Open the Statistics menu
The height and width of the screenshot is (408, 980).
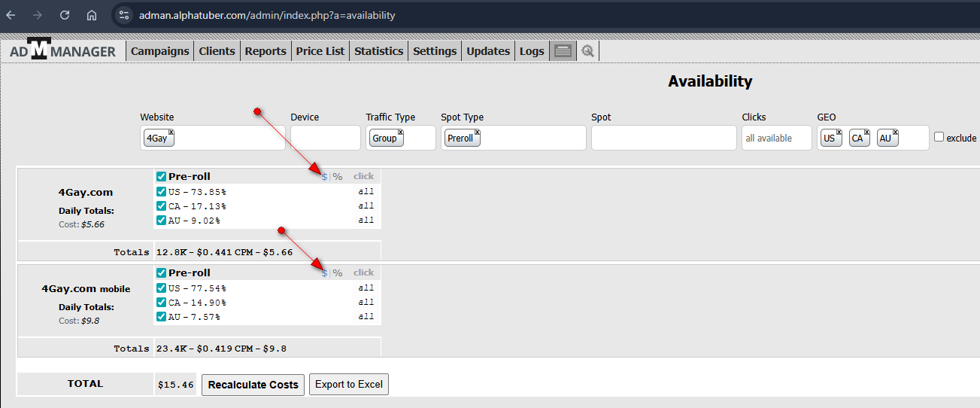click(x=379, y=51)
